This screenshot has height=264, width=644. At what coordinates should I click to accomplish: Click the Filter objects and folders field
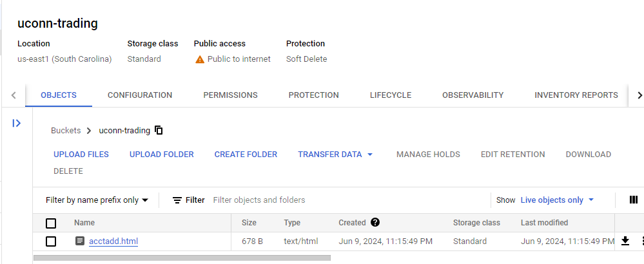349,200
